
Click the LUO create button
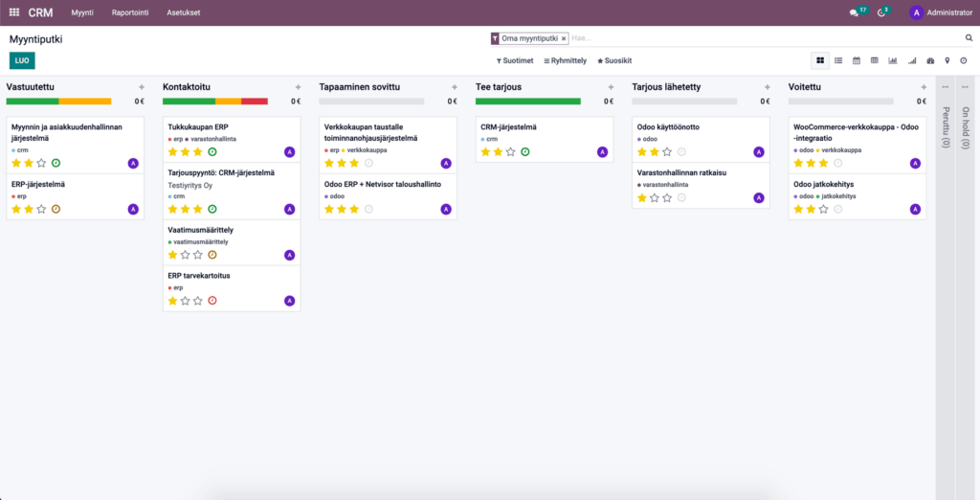click(x=22, y=60)
